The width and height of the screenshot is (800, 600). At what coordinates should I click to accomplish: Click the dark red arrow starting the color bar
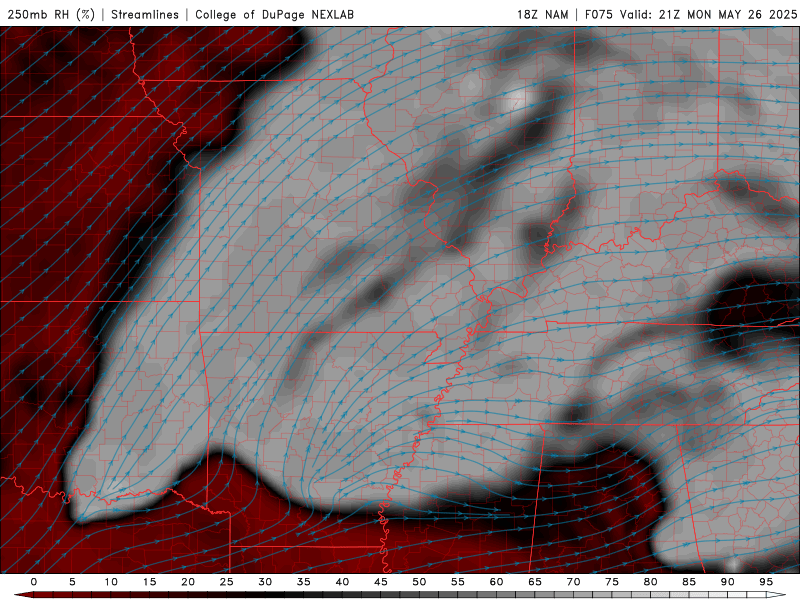[x=23, y=595]
